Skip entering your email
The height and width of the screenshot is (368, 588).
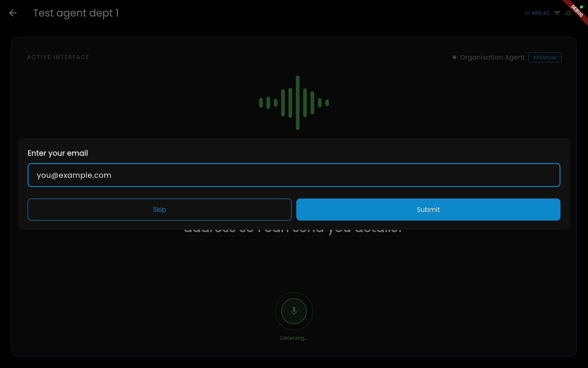tap(159, 210)
